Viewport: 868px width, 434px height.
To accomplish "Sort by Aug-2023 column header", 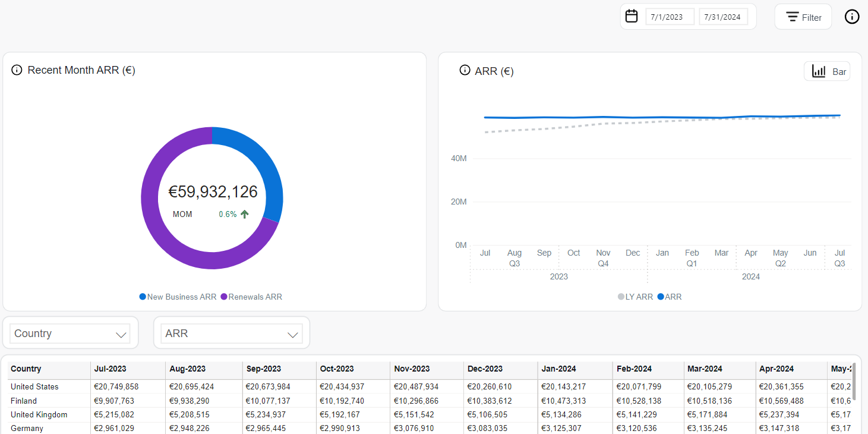I will [204, 369].
